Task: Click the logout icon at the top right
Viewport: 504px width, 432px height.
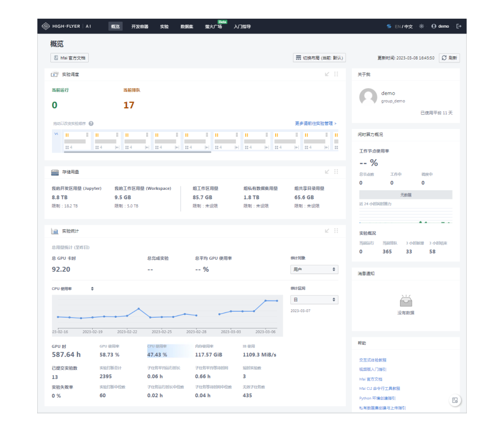Action: pyautogui.click(x=459, y=26)
